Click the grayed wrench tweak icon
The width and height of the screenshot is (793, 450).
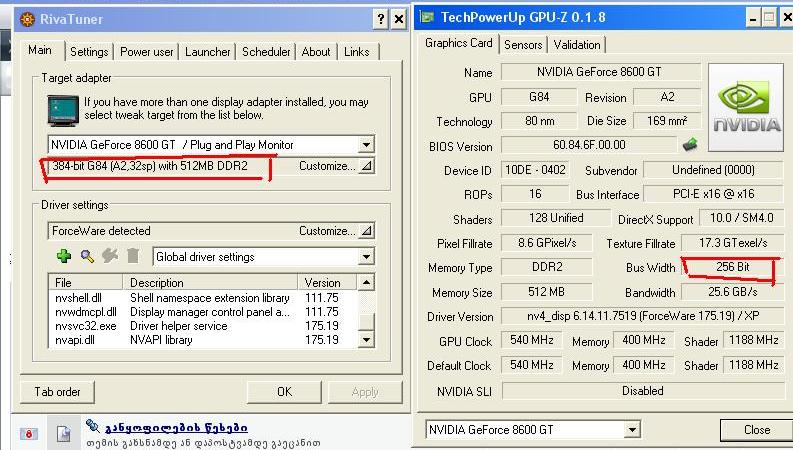[110, 256]
